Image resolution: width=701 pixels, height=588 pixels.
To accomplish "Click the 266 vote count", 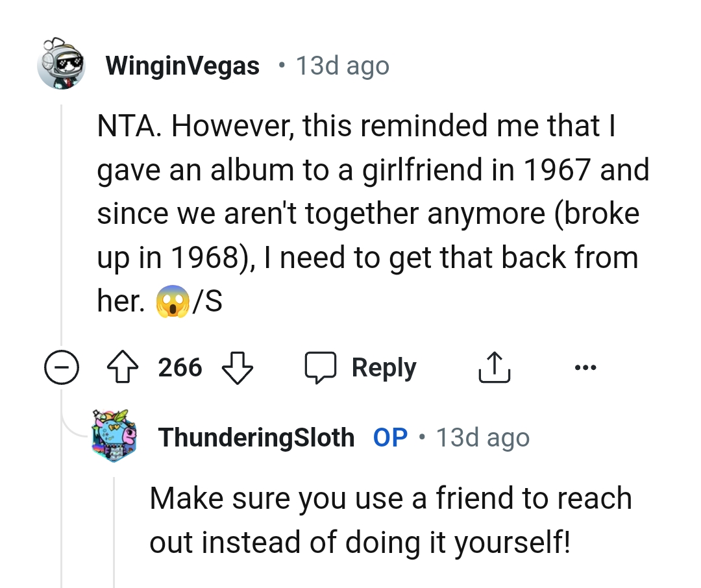I will [180, 368].
